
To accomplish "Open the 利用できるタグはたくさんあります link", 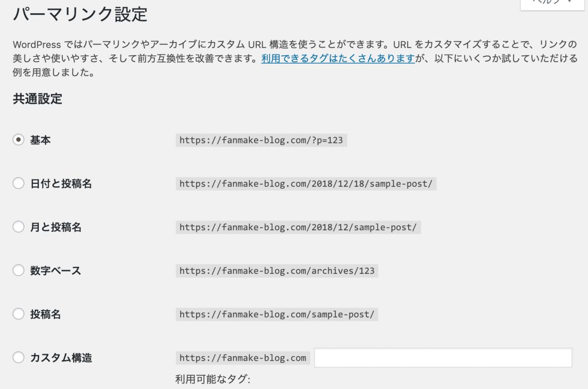I will click(x=338, y=59).
